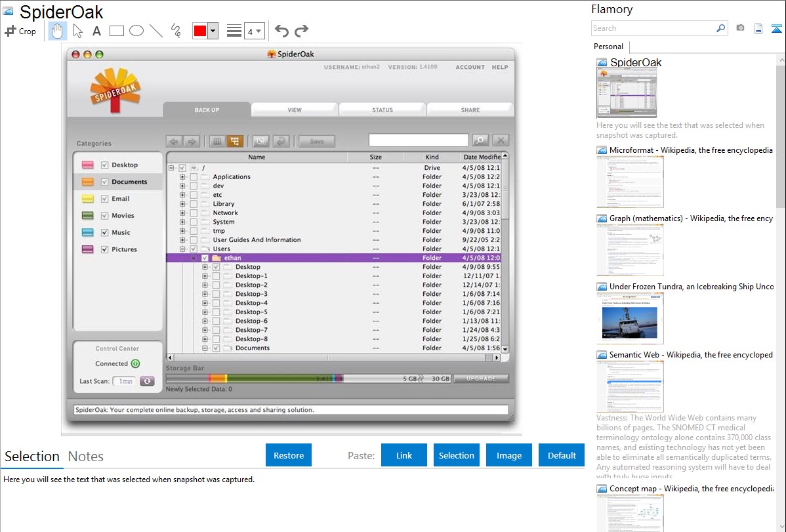Image resolution: width=786 pixels, height=532 pixels.
Task: Open the line width 4 dropdown
Action: pos(254,31)
